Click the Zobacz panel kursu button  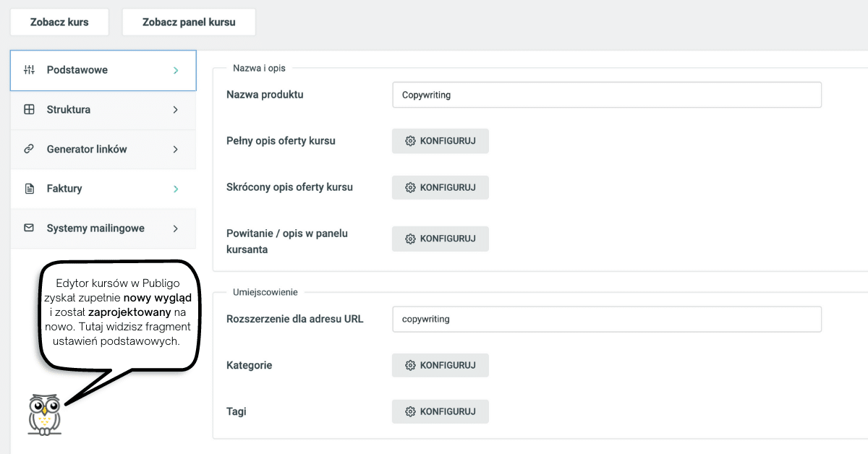coord(189,22)
